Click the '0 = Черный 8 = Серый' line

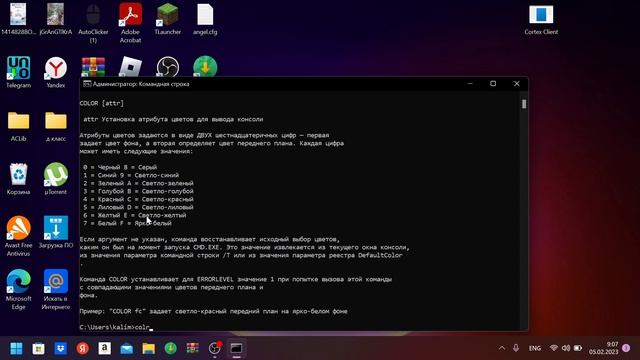coord(120,167)
